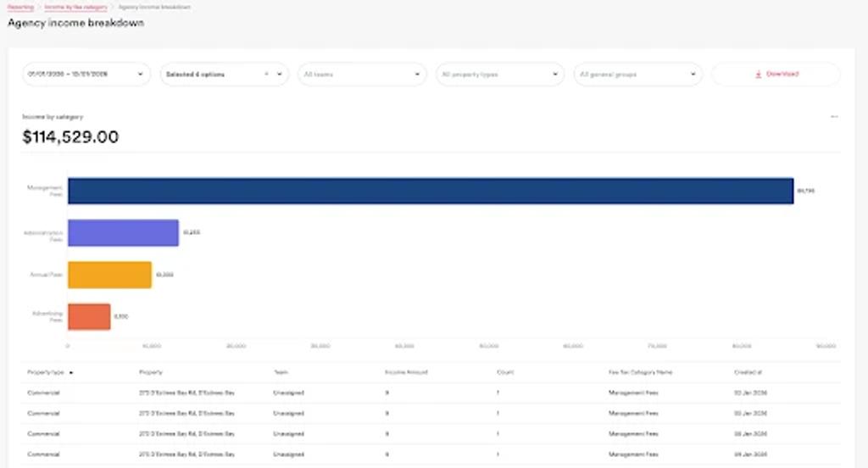Select the orange Annual Fees bar
868x468 pixels.
pyautogui.click(x=109, y=275)
